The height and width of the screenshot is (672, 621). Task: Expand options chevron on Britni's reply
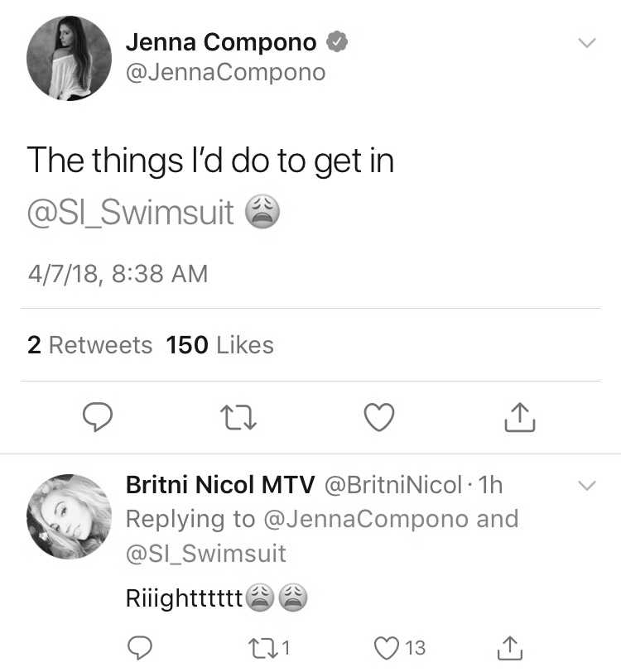(587, 485)
